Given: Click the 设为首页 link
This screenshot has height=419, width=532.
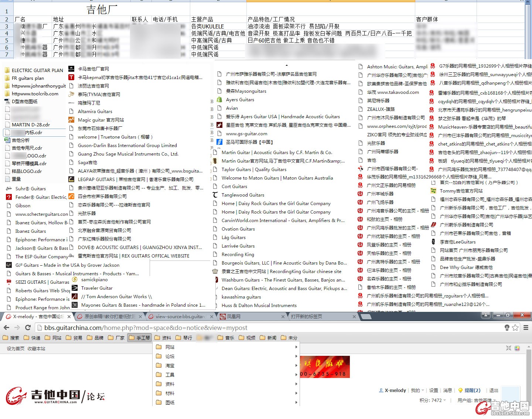Looking at the screenshot, I should point(16,348).
